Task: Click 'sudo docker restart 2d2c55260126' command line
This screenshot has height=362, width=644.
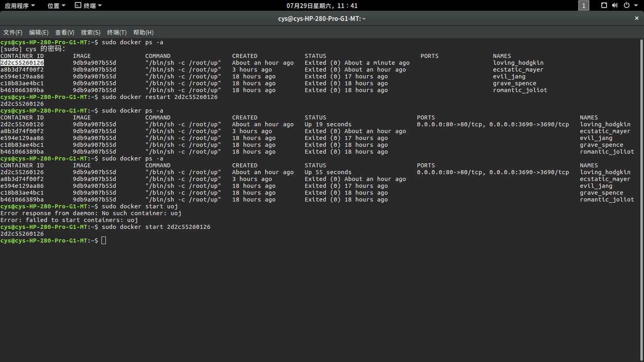Action: (x=159, y=97)
